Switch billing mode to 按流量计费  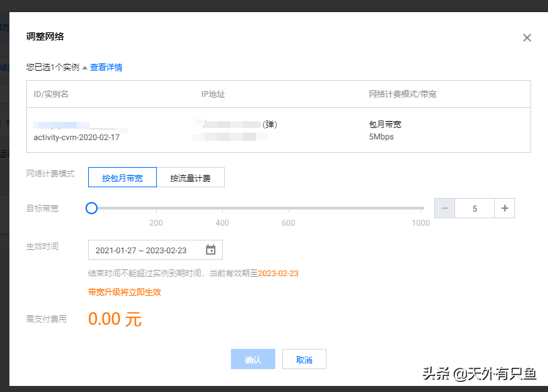coord(192,176)
